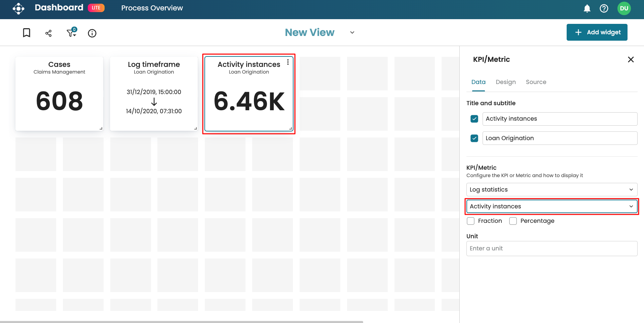The image size is (644, 323).
Task: Enable the Percentage checkbox
Action: (x=513, y=221)
